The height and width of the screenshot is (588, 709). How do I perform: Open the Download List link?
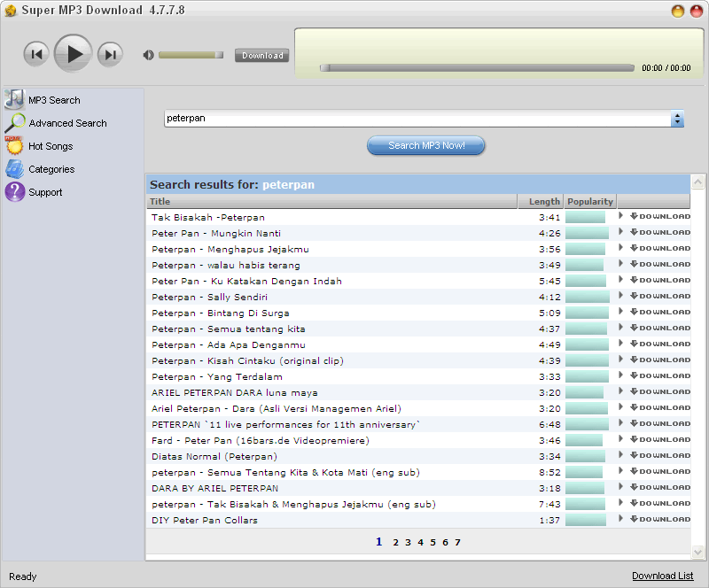(x=662, y=576)
